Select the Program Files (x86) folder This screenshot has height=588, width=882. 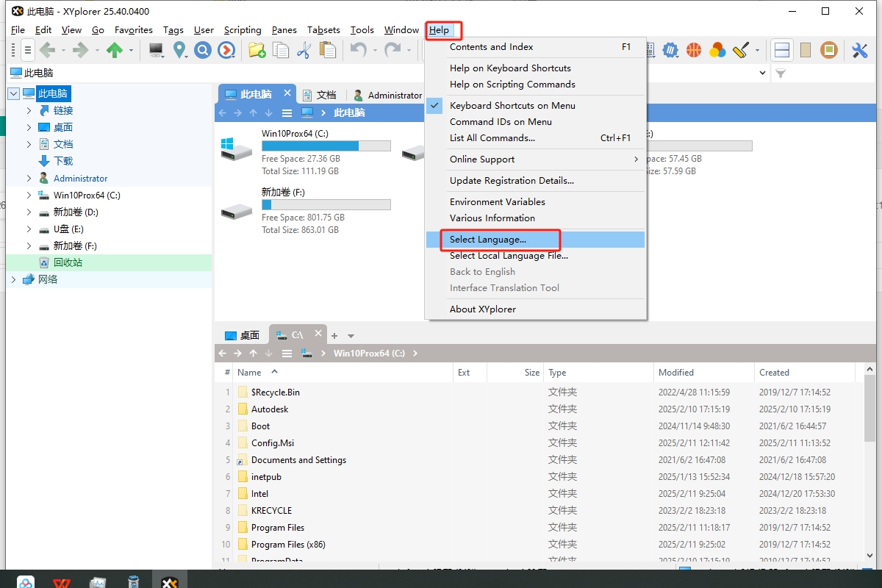[288, 545]
